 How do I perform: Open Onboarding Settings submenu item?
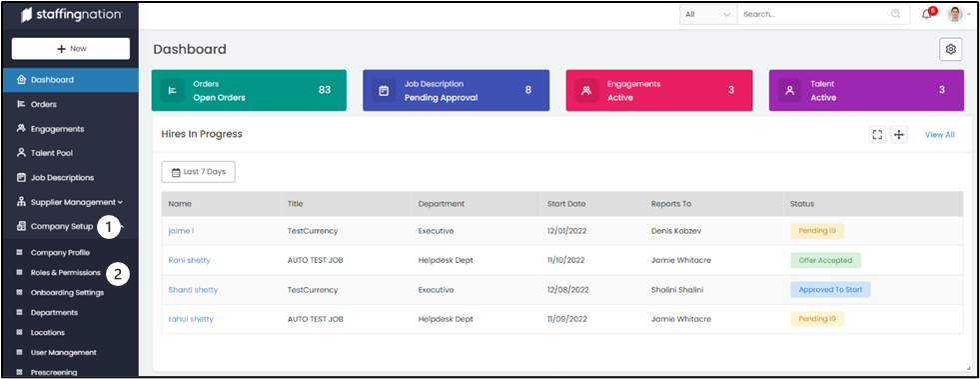click(69, 293)
